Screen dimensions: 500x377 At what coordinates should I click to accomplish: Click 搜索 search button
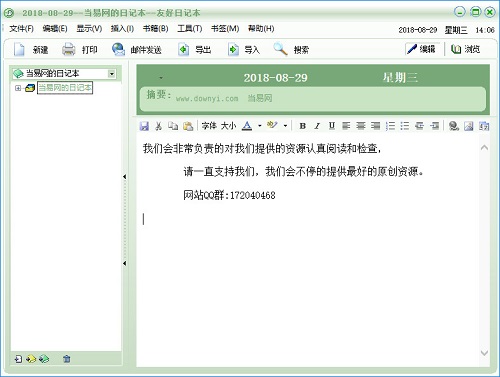pyautogui.click(x=291, y=50)
